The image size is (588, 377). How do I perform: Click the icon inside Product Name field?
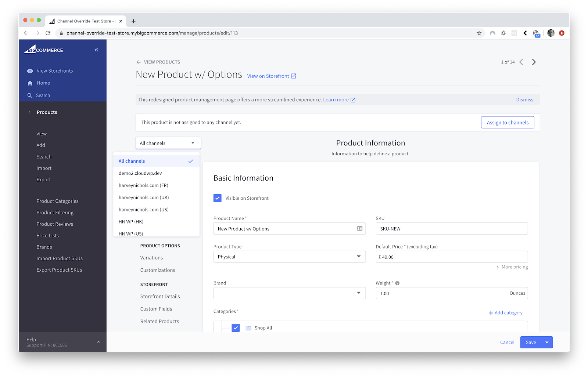[x=360, y=228]
